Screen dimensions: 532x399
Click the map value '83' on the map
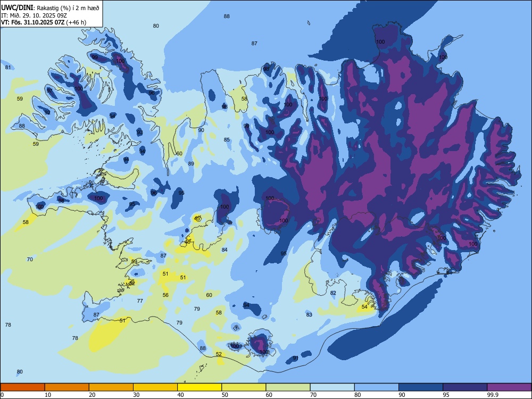tap(309, 314)
